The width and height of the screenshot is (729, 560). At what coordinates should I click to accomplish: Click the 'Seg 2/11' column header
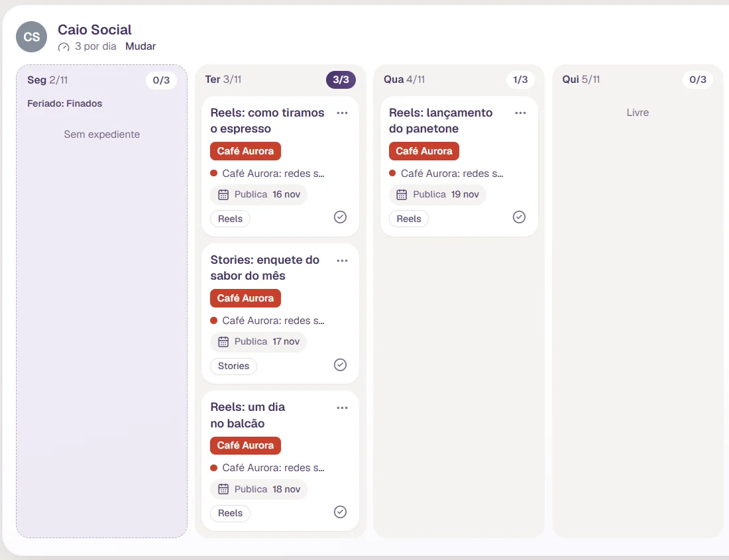pyautogui.click(x=48, y=80)
